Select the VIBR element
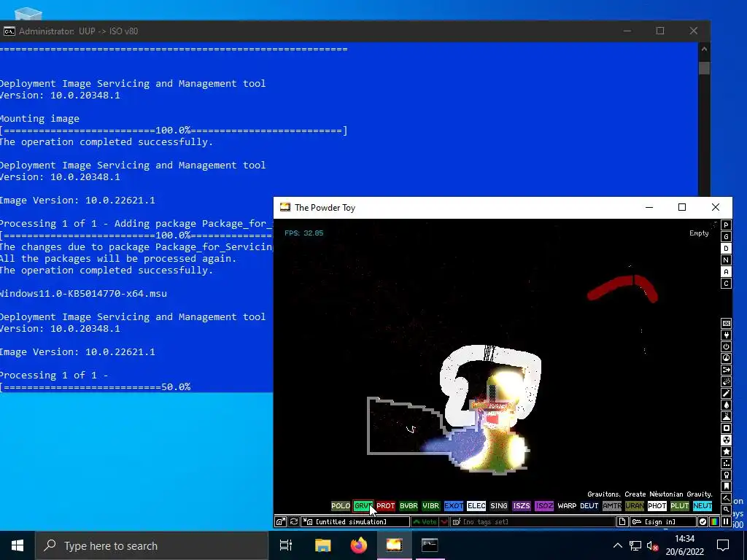 pyautogui.click(x=430, y=506)
